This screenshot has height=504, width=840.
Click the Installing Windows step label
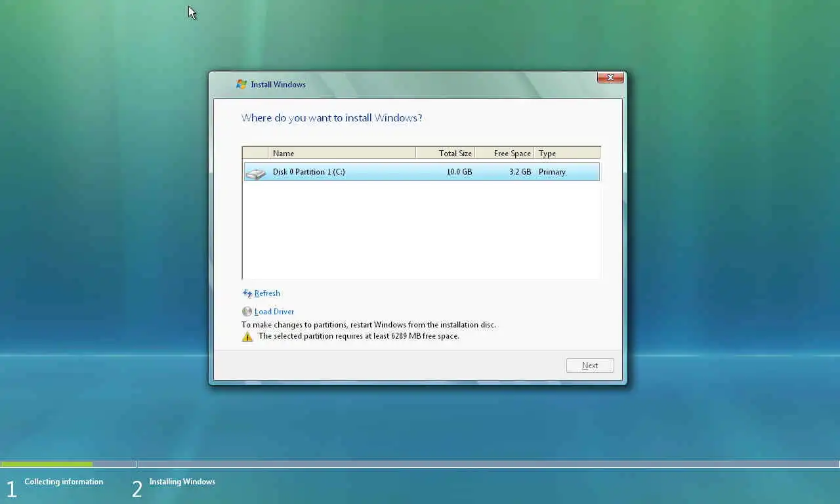[182, 482]
